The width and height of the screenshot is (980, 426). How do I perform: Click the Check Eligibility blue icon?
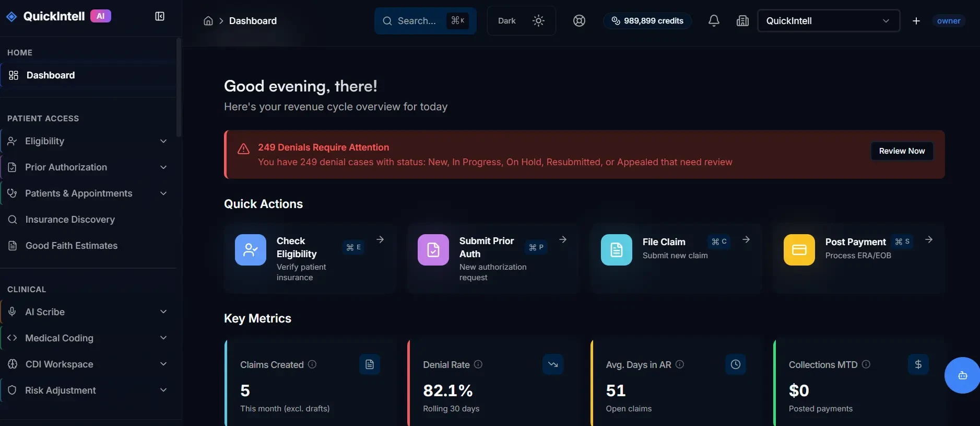(251, 250)
